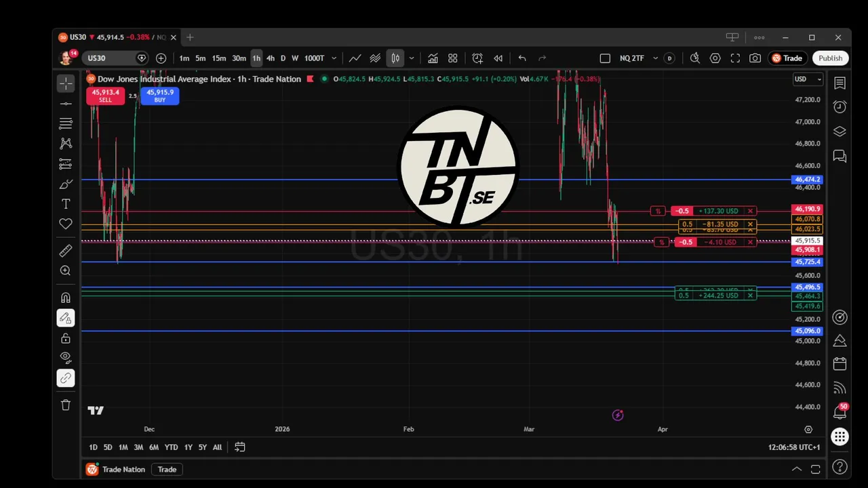868x488 pixels.
Task: Select the YTD date range
Action: click(171, 447)
